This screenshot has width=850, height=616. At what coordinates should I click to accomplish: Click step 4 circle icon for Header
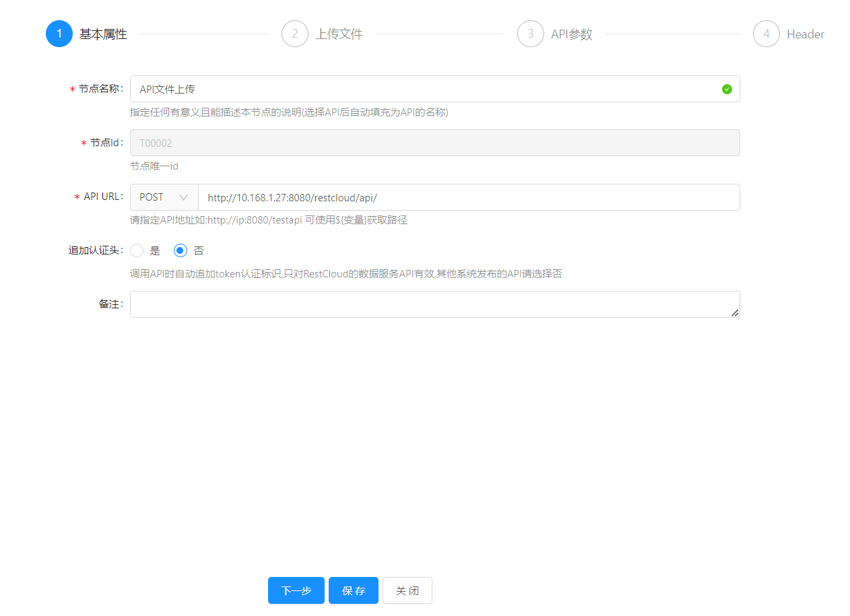pyautogui.click(x=766, y=34)
